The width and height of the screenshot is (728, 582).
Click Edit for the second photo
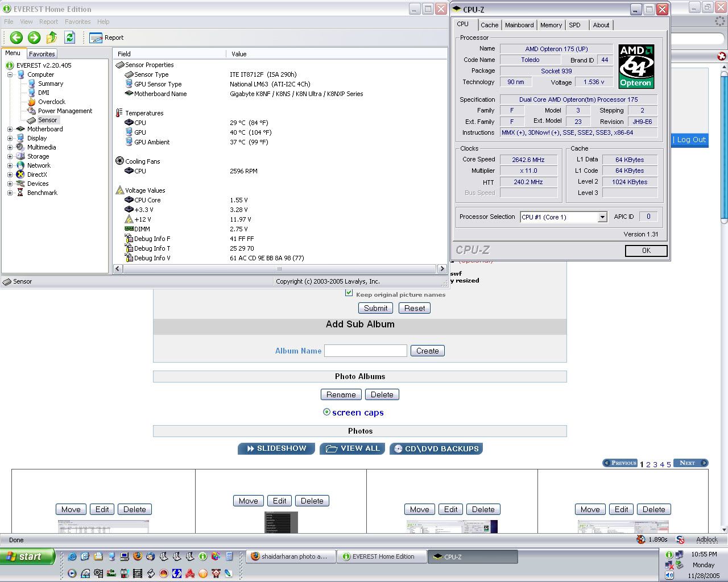click(x=280, y=501)
